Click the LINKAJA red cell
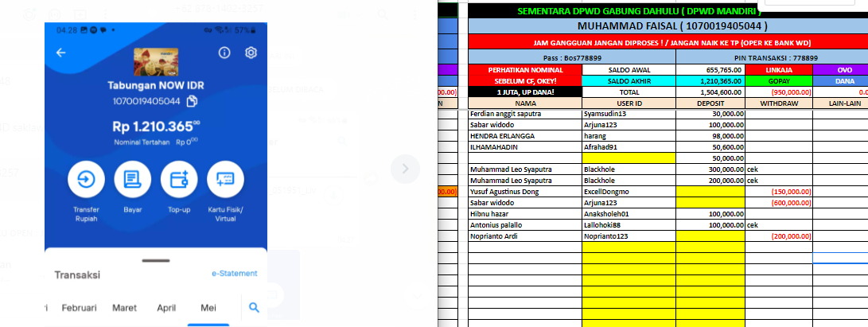The width and height of the screenshot is (868, 327). tap(778, 70)
